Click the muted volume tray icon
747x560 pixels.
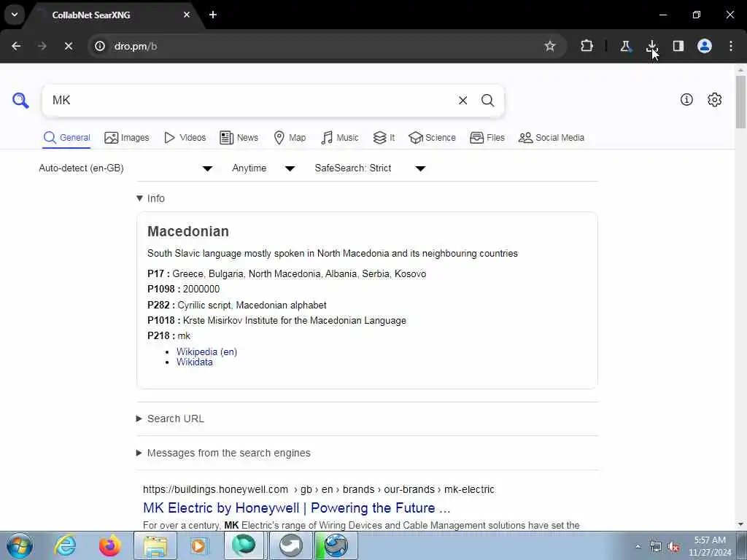tap(673, 547)
